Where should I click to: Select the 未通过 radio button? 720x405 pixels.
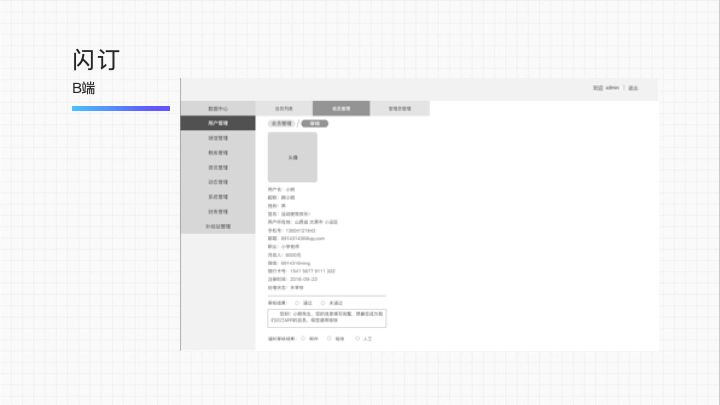pyautogui.click(x=323, y=303)
